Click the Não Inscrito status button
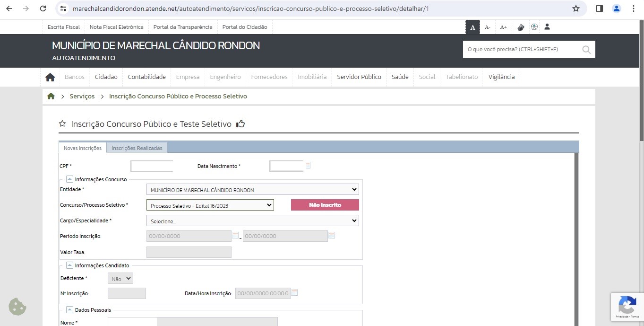 [325, 205]
